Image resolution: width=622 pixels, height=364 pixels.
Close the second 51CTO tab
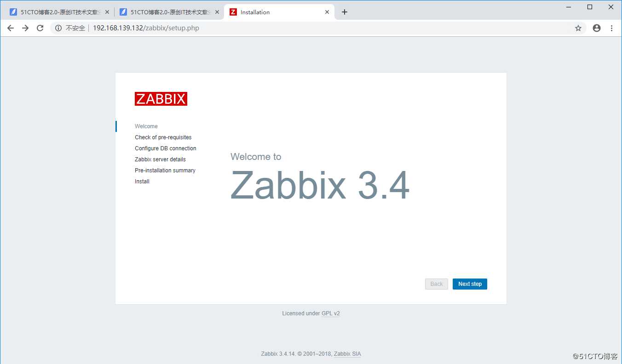217,12
